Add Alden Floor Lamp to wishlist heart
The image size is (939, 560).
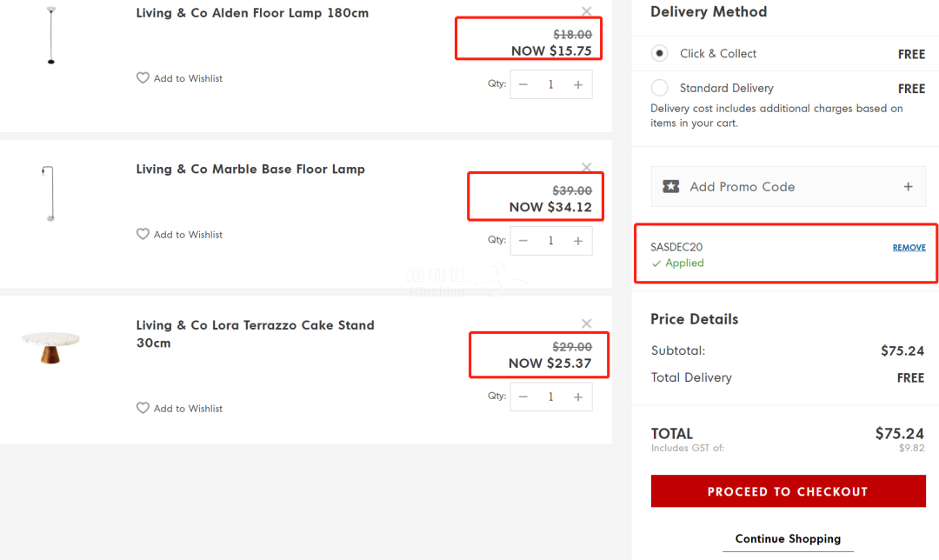click(x=143, y=78)
